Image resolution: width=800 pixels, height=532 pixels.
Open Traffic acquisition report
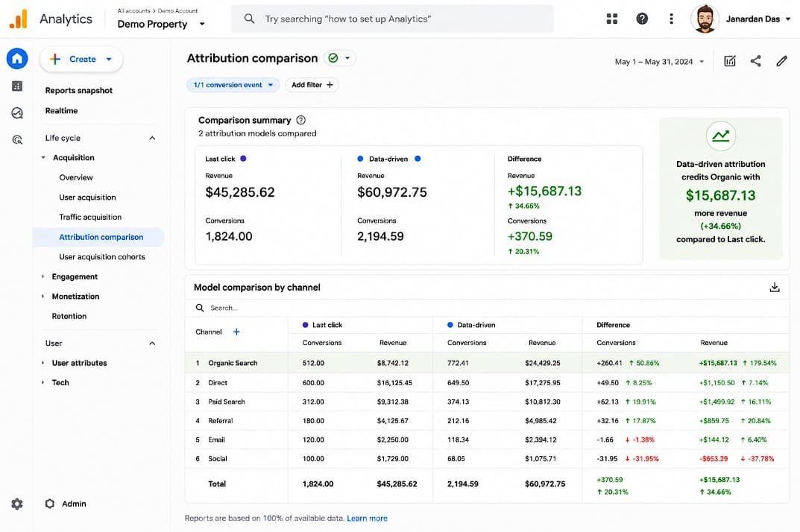90,218
